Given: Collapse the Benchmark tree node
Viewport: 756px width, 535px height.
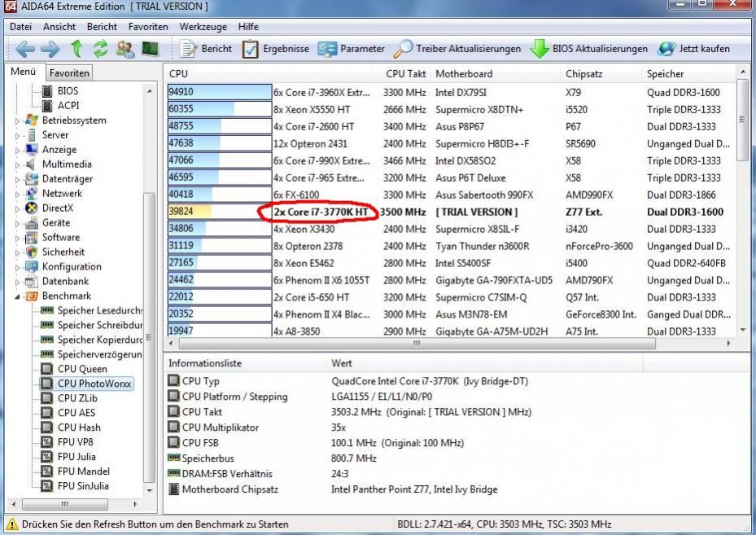Looking at the screenshot, I should click(17, 296).
